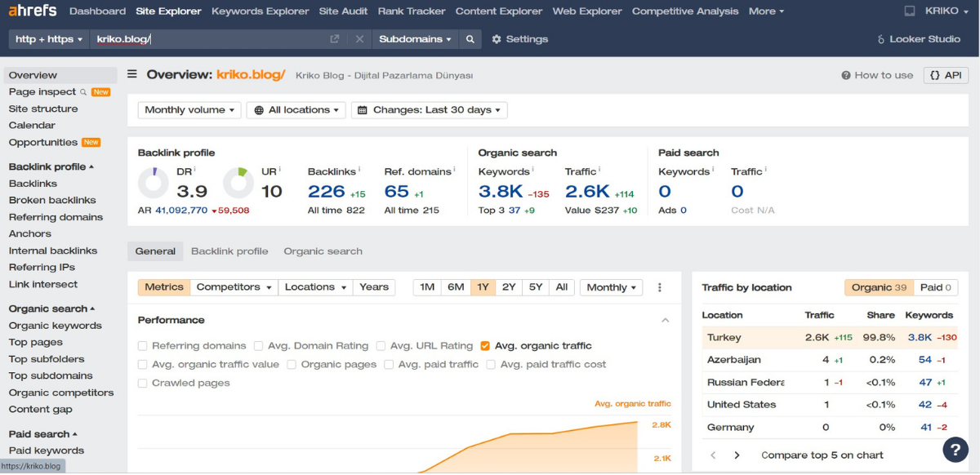Screen dimensions: 980x475
Task: Open URL in new tab icon
Action: click(x=335, y=39)
